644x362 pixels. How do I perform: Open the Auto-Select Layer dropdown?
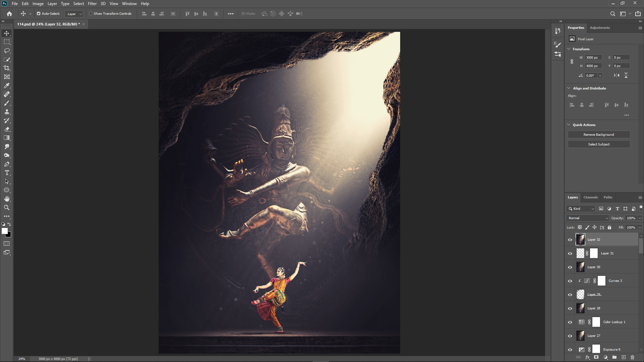coord(74,14)
